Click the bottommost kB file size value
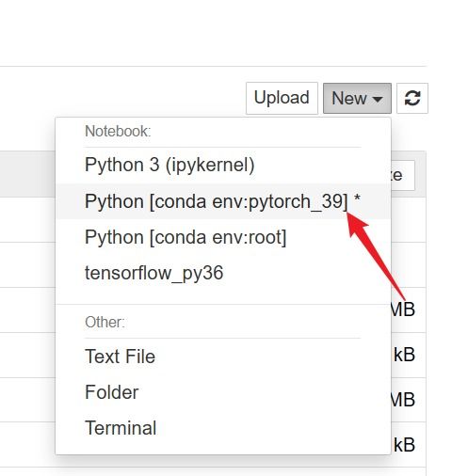Viewport: 468px width, 476px height. click(404, 445)
